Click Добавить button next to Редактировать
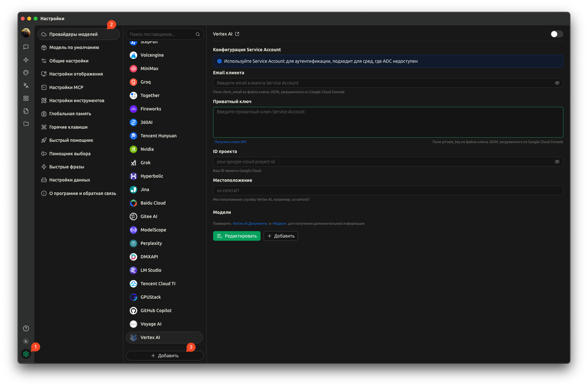 (x=281, y=236)
